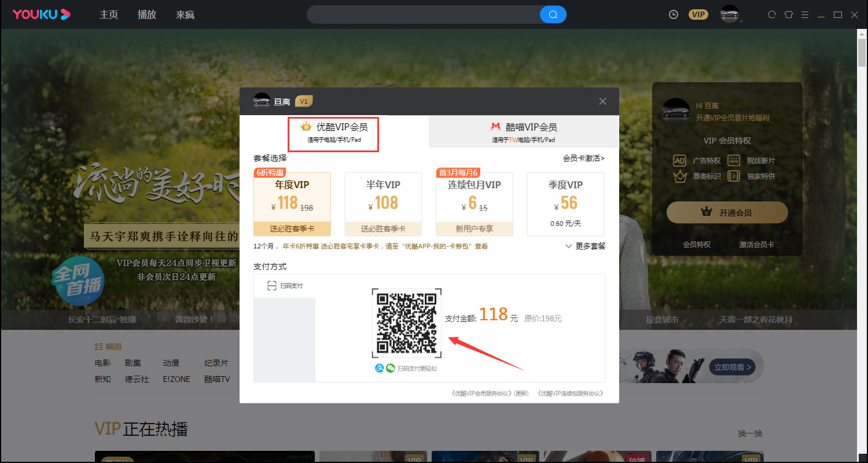Click the 开通会员 button
The image size is (868, 463).
(x=727, y=212)
